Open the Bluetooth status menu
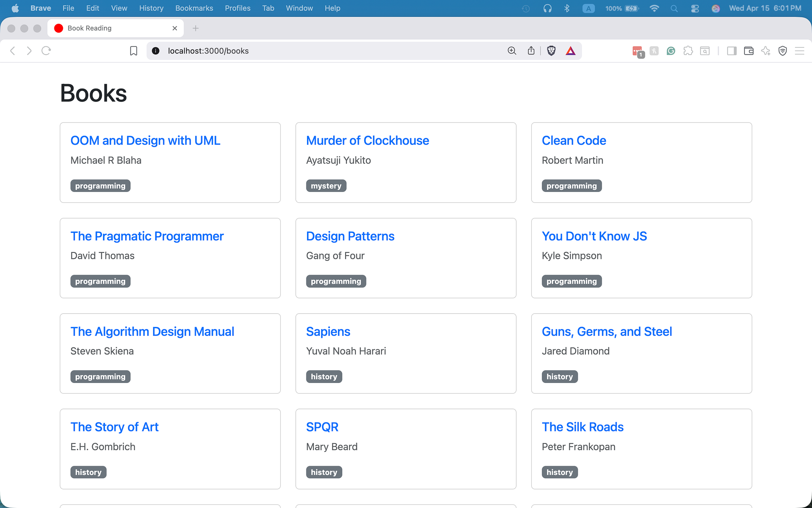The width and height of the screenshot is (812, 508). tap(567, 8)
